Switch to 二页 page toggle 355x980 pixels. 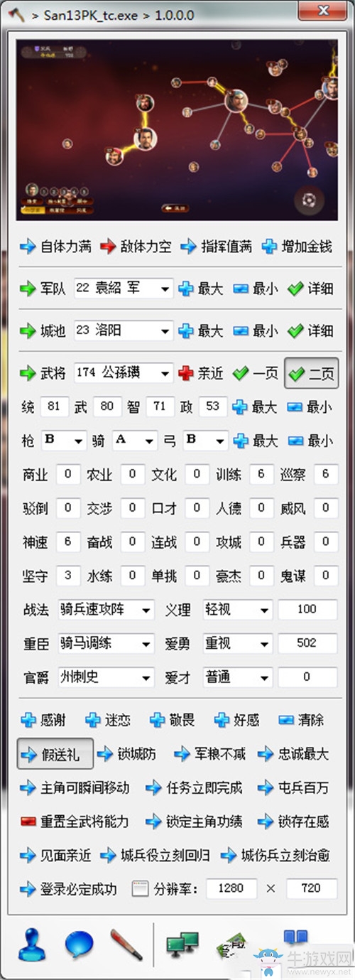click(x=310, y=372)
